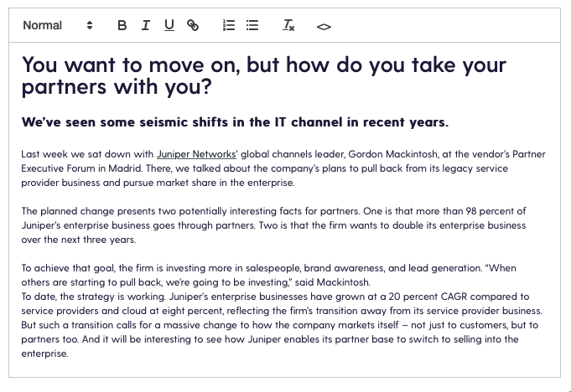Show the HTML source code view
This screenshot has height=392, width=571.
324,27
